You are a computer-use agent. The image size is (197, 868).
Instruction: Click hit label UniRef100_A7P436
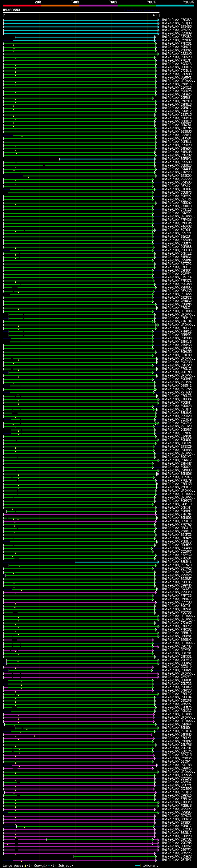177,220
